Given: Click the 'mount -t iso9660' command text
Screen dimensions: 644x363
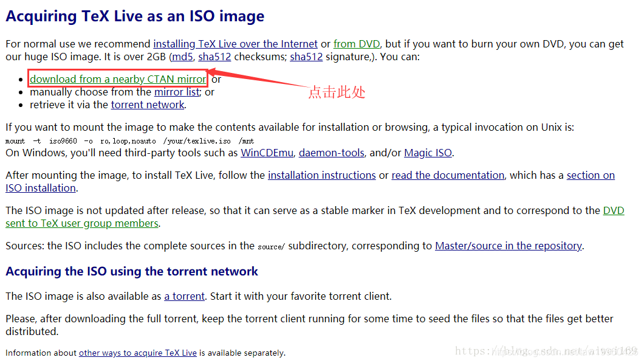Looking at the screenshot, I should tap(130, 141).
